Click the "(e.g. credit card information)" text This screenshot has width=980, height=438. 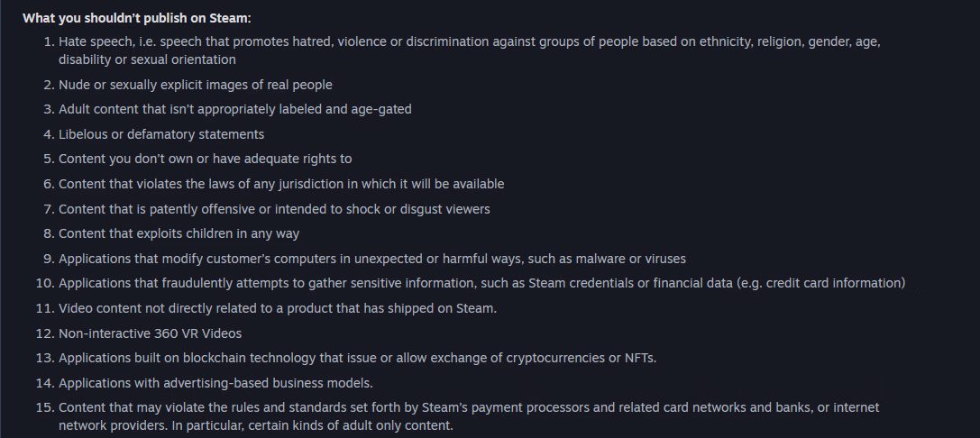[821, 283]
